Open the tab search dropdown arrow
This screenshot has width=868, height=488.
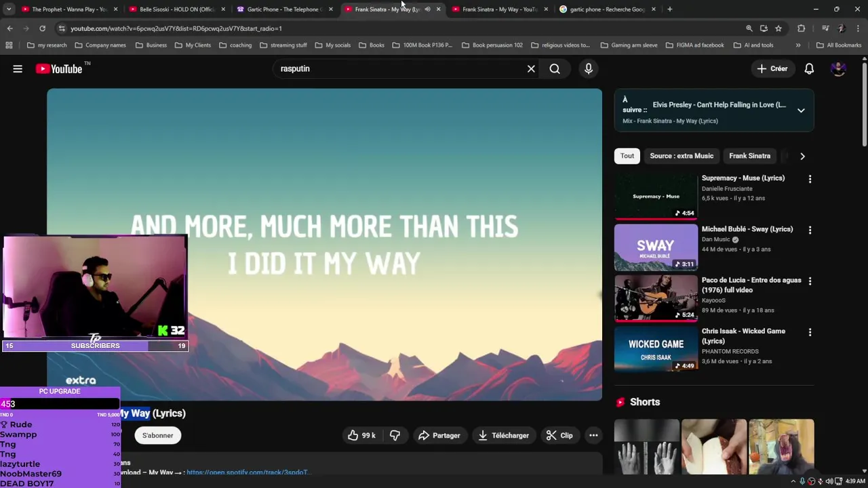(x=9, y=9)
